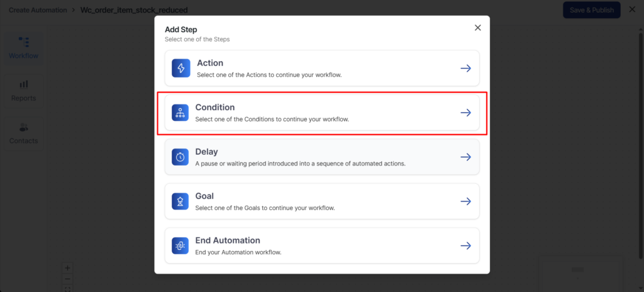This screenshot has width=644, height=292.
Task: Close the Add Step dialog
Action: [x=477, y=28]
